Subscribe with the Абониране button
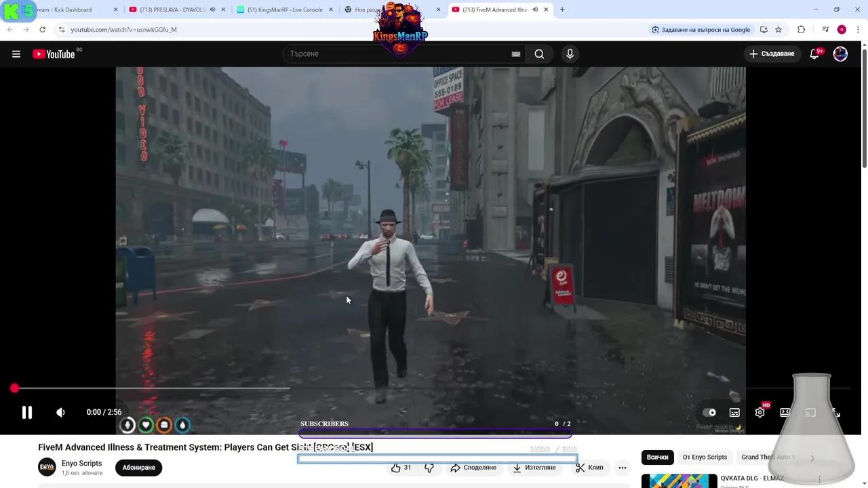868x488 pixels. click(x=139, y=468)
